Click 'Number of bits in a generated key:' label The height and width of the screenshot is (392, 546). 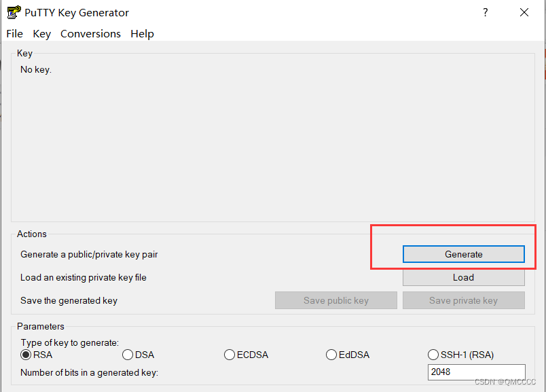coord(89,372)
